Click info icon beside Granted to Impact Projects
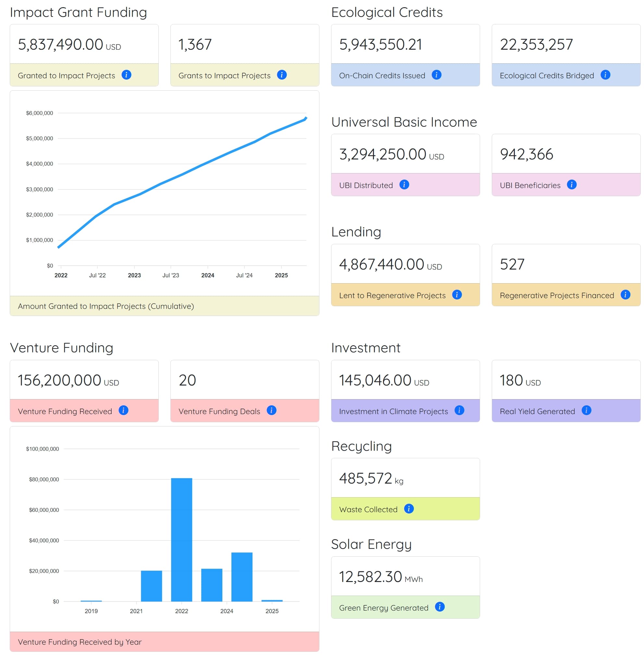 point(127,75)
